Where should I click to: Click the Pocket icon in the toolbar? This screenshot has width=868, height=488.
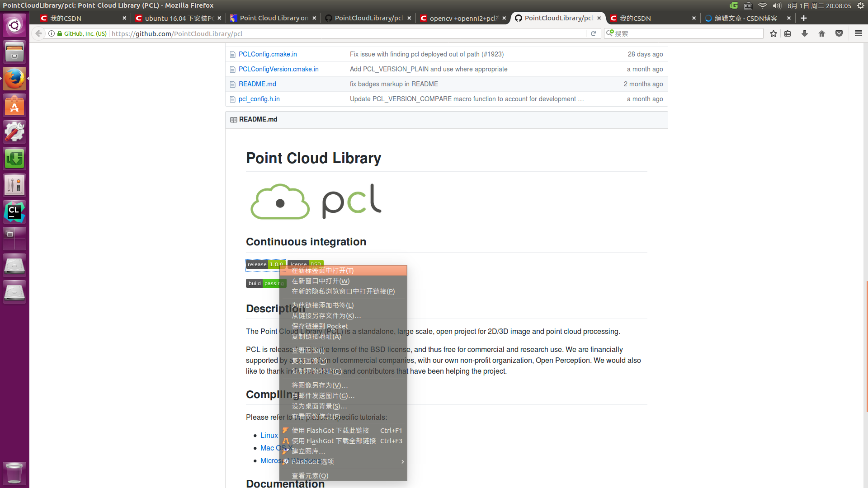839,33
